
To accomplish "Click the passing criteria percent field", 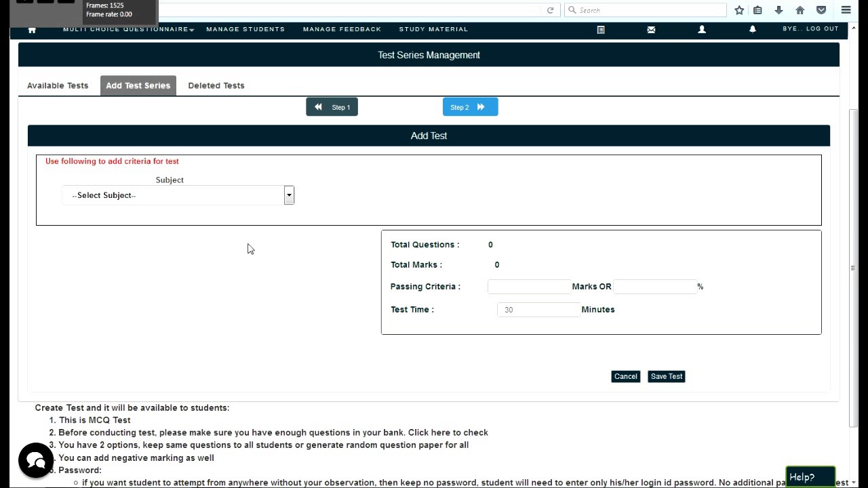I will (x=655, y=287).
